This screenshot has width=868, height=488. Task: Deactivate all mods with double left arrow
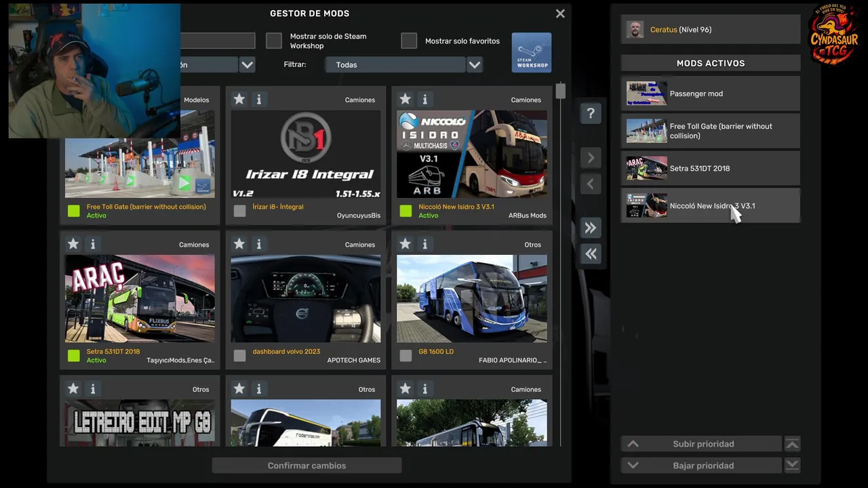pos(591,253)
